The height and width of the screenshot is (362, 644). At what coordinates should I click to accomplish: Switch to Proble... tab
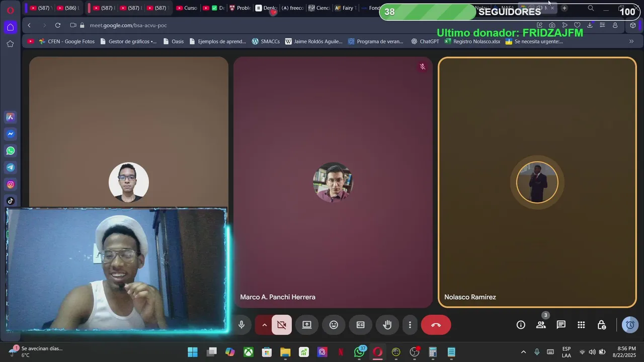[x=239, y=8]
